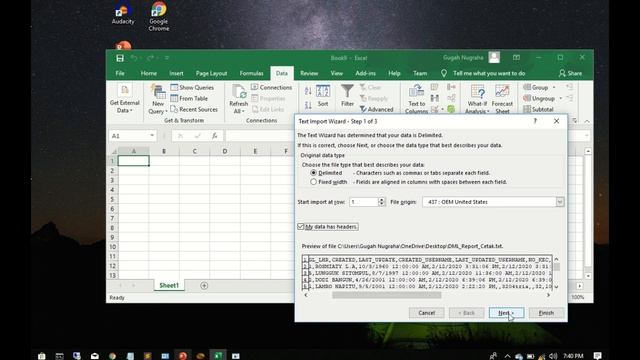Image resolution: width=640 pixels, height=360 pixels.
Task: Click the Forecast Sheet button
Action: coord(502,99)
